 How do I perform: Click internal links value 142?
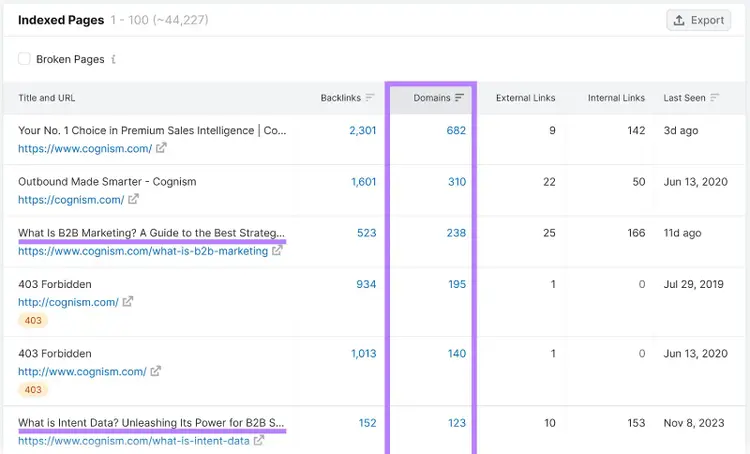(636, 130)
